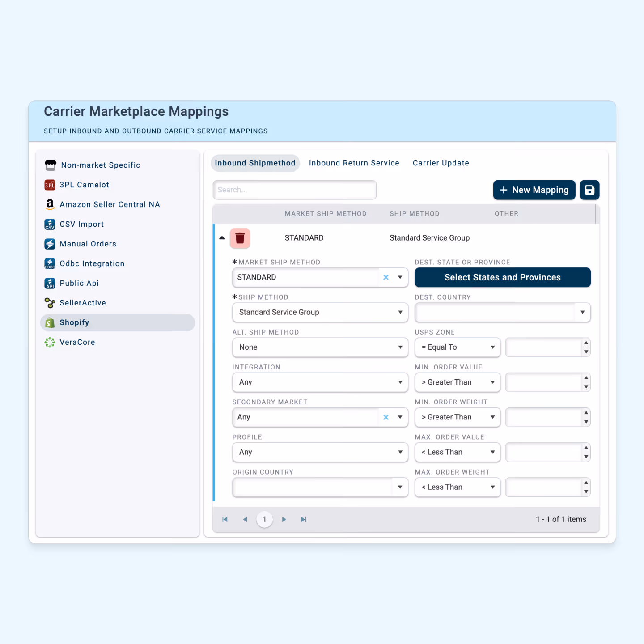This screenshot has width=644, height=644.
Task: Open the Max. Order Value operator dropdown
Action: (x=458, y=452)
